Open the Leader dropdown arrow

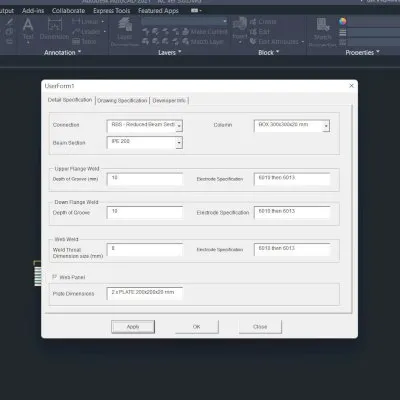click(x=105, y=32)
